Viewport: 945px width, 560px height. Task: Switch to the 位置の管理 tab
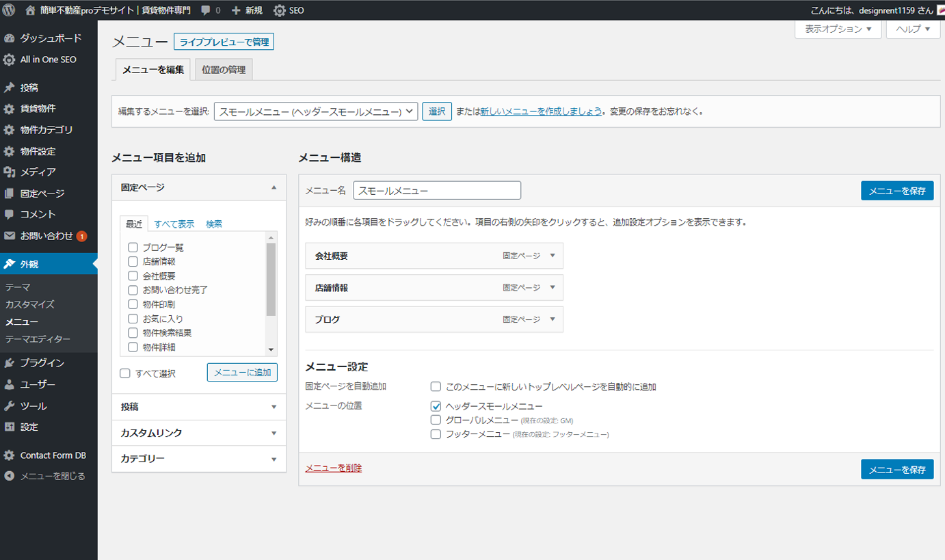tap(224, 70)
